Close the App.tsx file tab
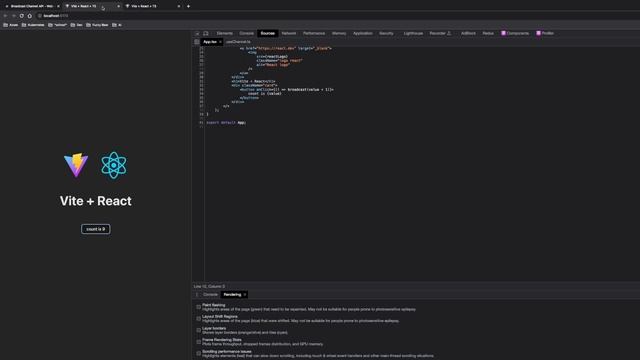Image resolution: width=640 pixels, height=360 pixels. tap(220, 42)
